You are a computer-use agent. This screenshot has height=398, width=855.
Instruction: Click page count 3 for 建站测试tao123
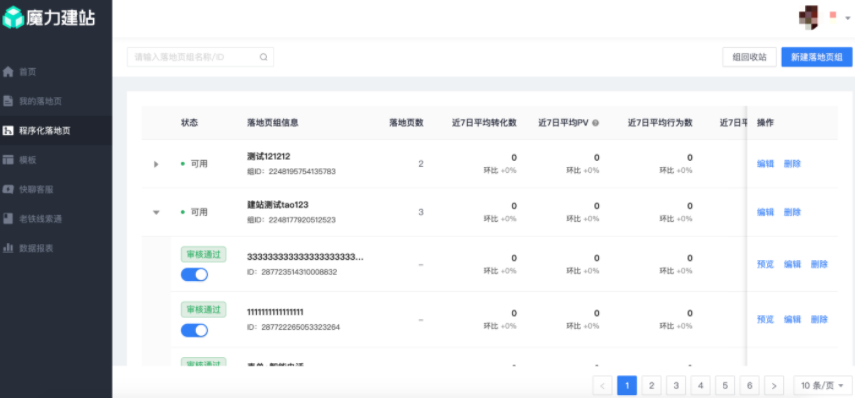[421, 212]
